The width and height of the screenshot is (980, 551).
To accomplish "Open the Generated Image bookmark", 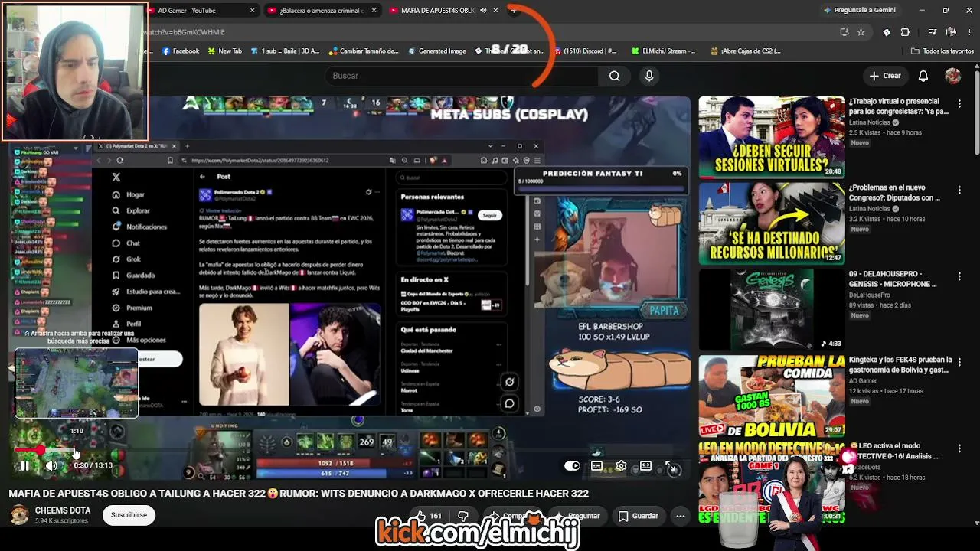I will point(436,51).
